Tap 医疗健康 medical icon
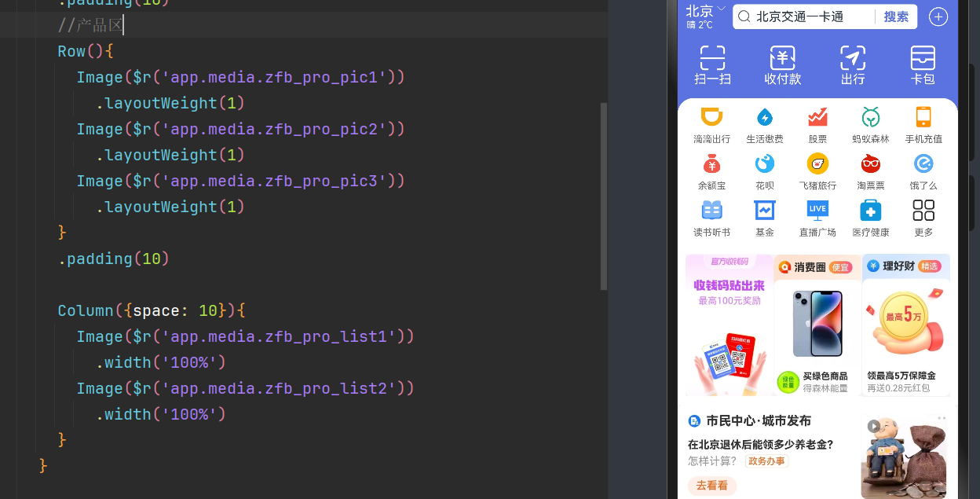This screenshot has height=499, width=980. 871,210
